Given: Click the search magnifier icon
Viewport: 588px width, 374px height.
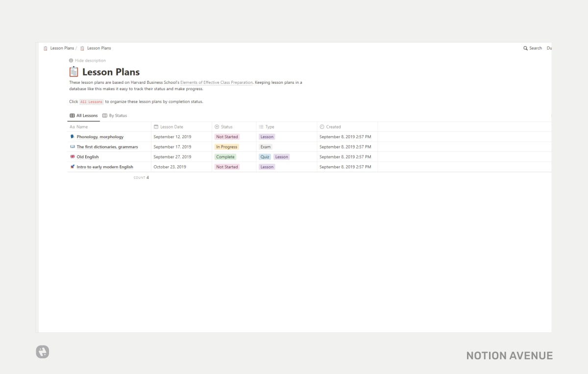Looking at the screenshot, I should 526,48.
